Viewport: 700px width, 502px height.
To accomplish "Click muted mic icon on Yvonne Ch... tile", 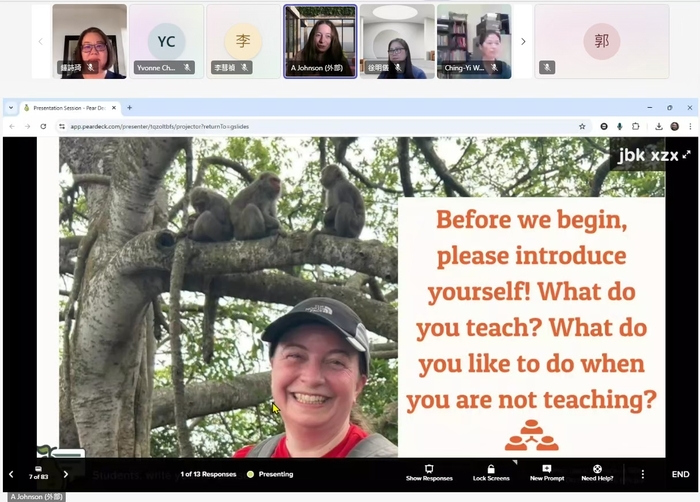I will (187, 67).
